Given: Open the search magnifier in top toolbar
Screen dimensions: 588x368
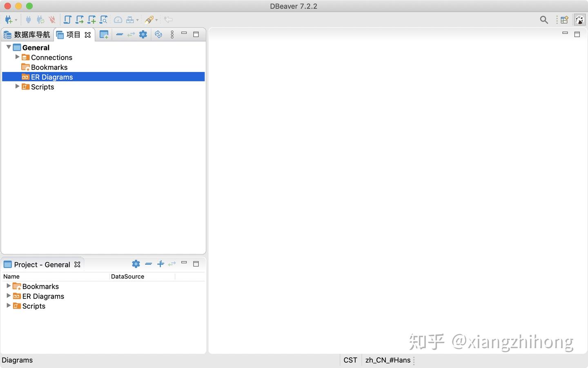Looking at the screenshot, I should pos(544,20).
